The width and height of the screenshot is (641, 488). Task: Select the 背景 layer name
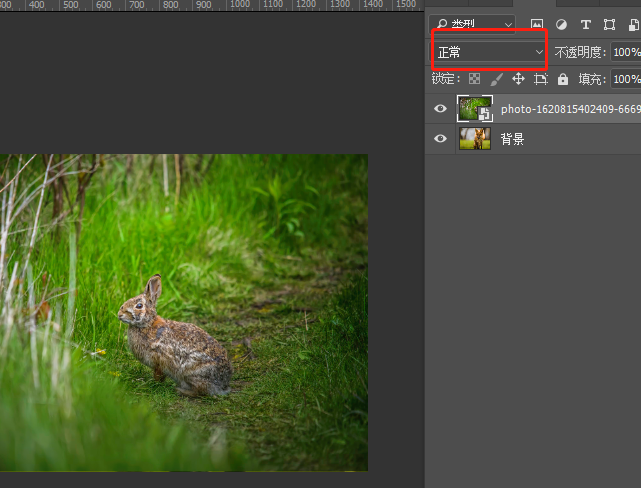(512, 139)
